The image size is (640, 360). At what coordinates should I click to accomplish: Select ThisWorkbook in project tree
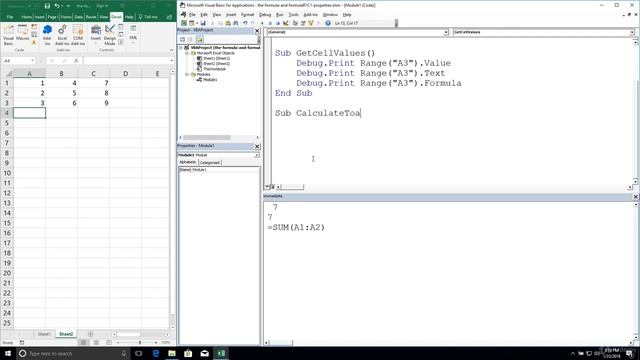tap(214, 69)
